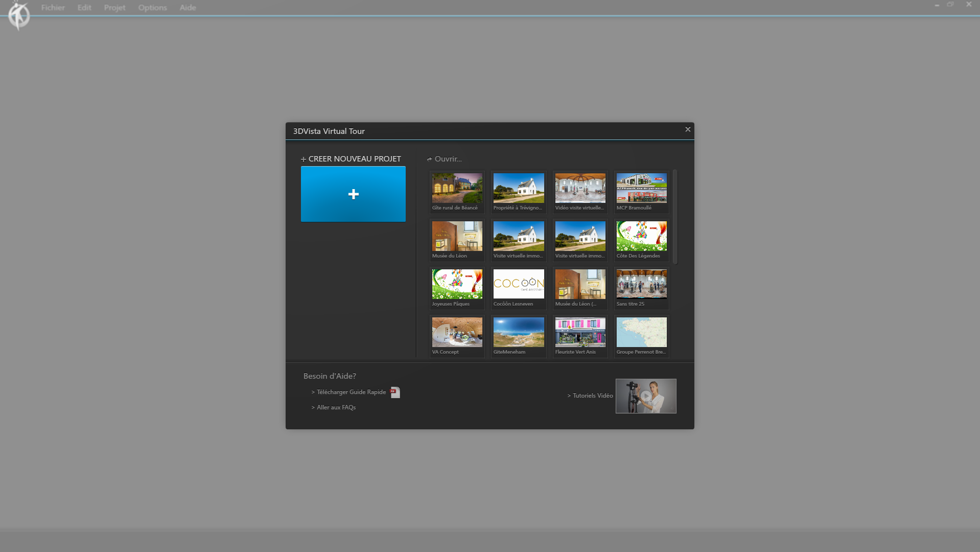Minimize the application window
The width and height of the screenshot is (980, 552).
(937, 5)
